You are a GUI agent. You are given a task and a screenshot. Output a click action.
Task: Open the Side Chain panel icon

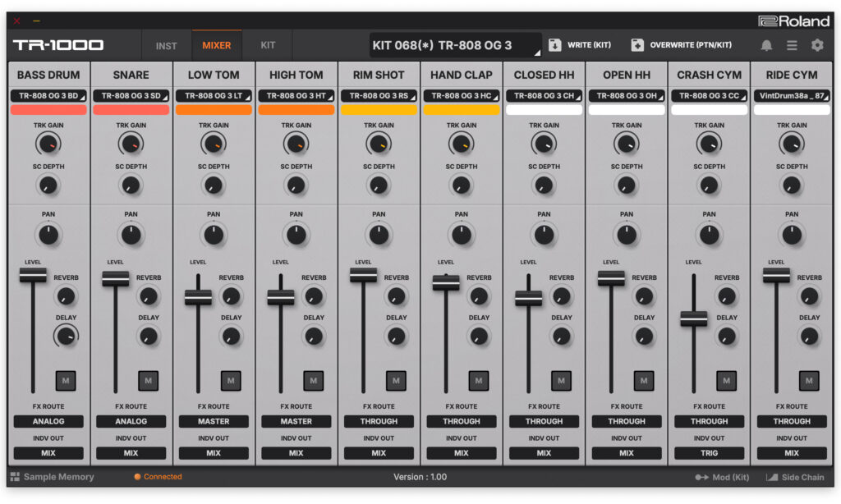click(771, 477)
